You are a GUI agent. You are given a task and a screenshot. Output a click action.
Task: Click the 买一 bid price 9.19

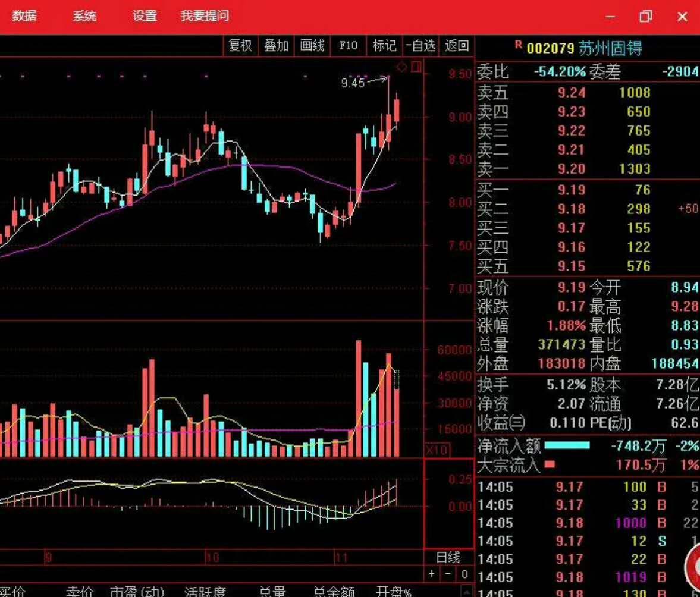tap(571, 190)
